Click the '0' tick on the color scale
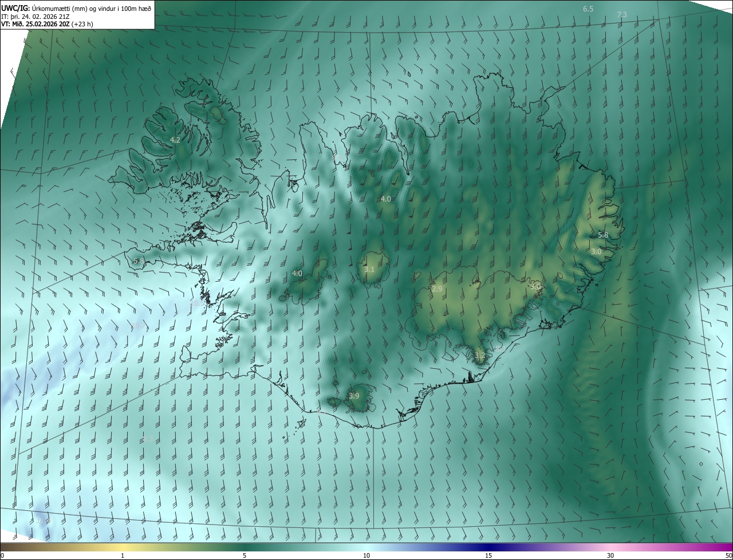The height and width of the screenshot is (560, 733). click(2, 555)
